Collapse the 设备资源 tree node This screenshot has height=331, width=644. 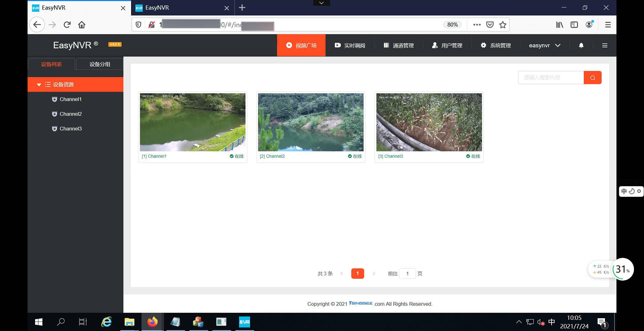tap(39, 85)
